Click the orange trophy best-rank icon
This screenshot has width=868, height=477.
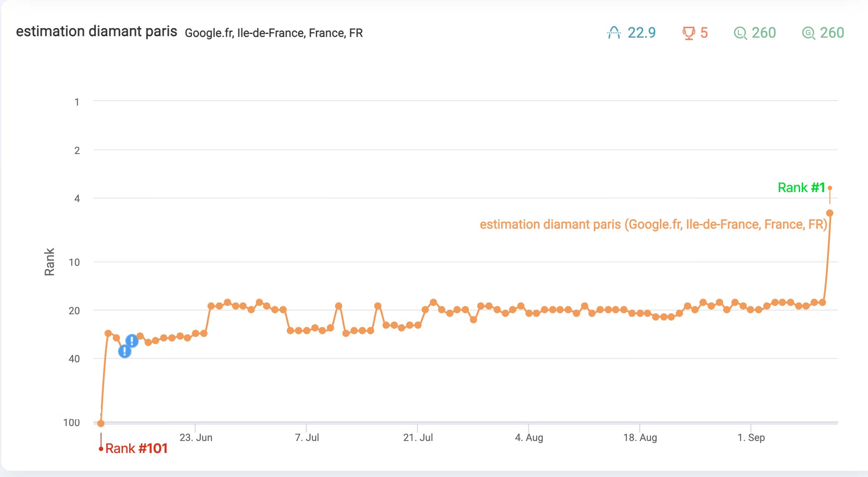click(688, 33)
